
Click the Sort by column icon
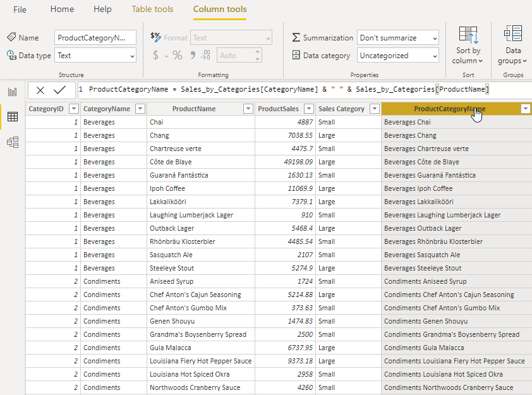(x=468, y=35)
